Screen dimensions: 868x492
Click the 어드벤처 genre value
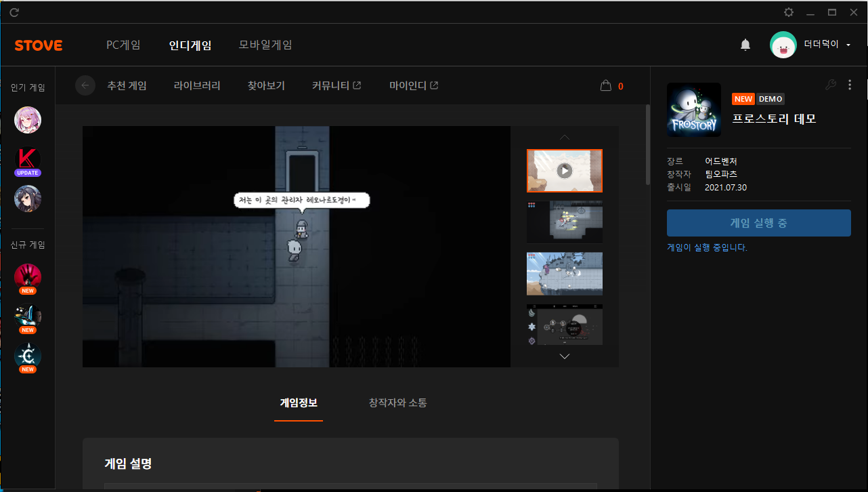(720, 161)
